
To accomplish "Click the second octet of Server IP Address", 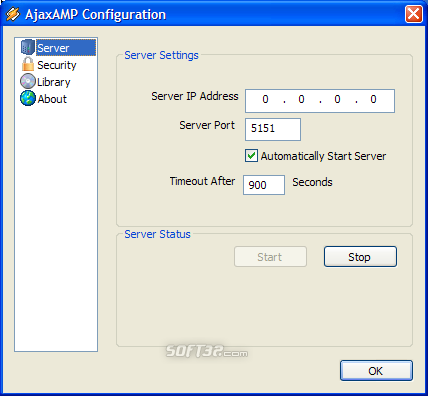I will click(x=301, y=99).
